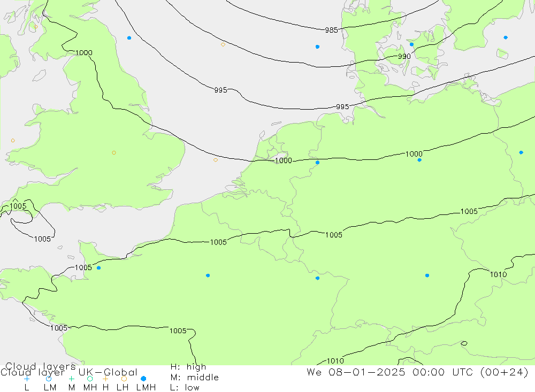The height and width of the screenshot is (392, 535).
Task: Click the 'MH' text label in legend
Action: point(90,388)
